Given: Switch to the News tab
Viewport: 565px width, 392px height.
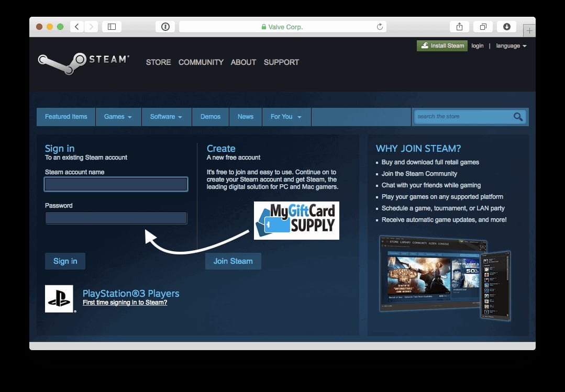Looking at the screenshot, I should pyautogui.click(x=245, y=117).
